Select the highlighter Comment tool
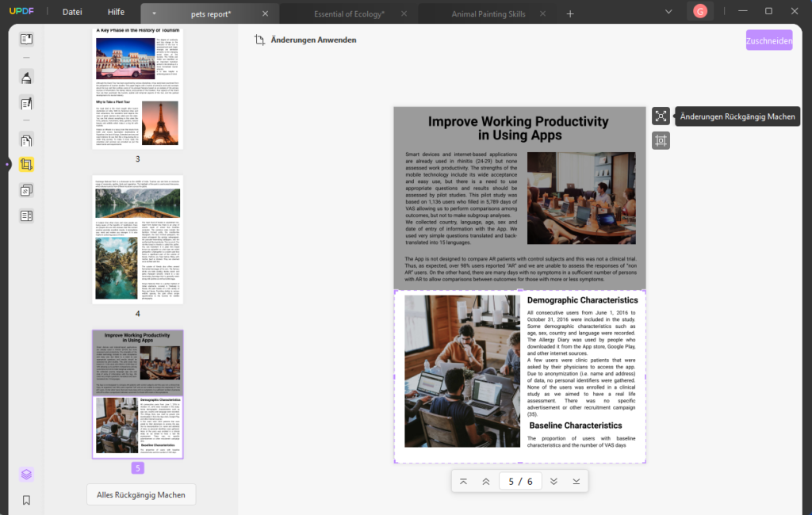 (x=26, y=78)
